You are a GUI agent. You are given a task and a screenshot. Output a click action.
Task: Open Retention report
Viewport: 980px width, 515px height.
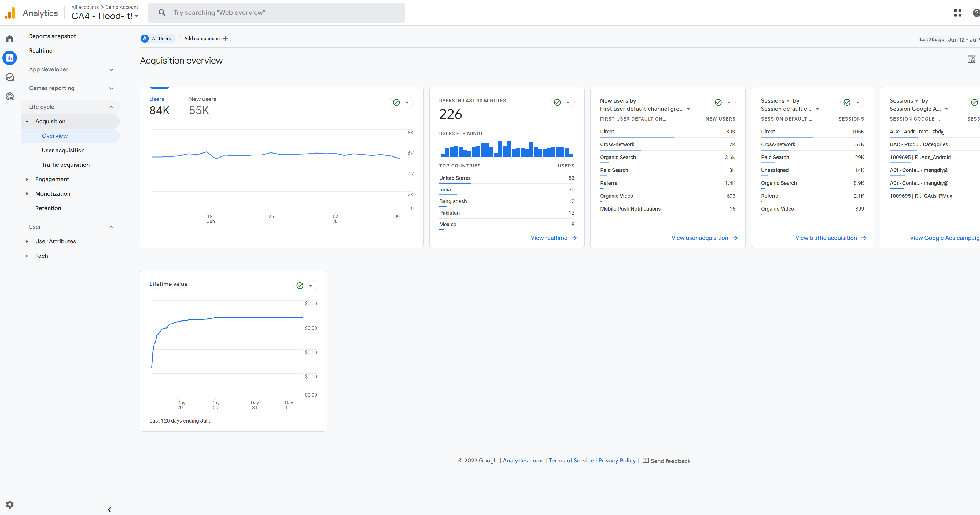pyautogui.click(x=48, y=208)
